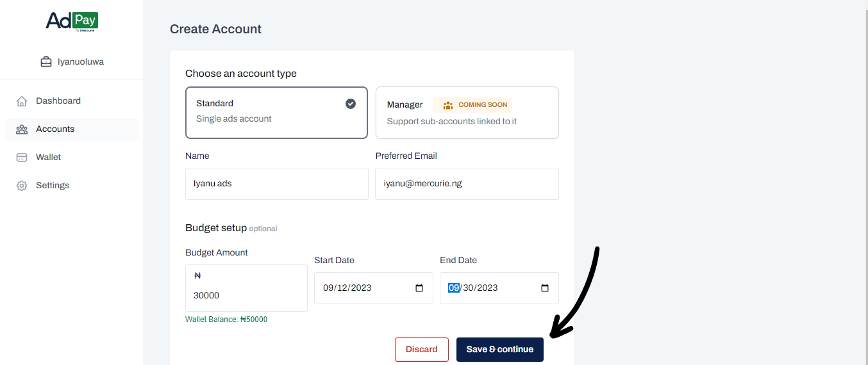Click the Discard button
This screenshot has width=868, height=365.
coord(422,350)
